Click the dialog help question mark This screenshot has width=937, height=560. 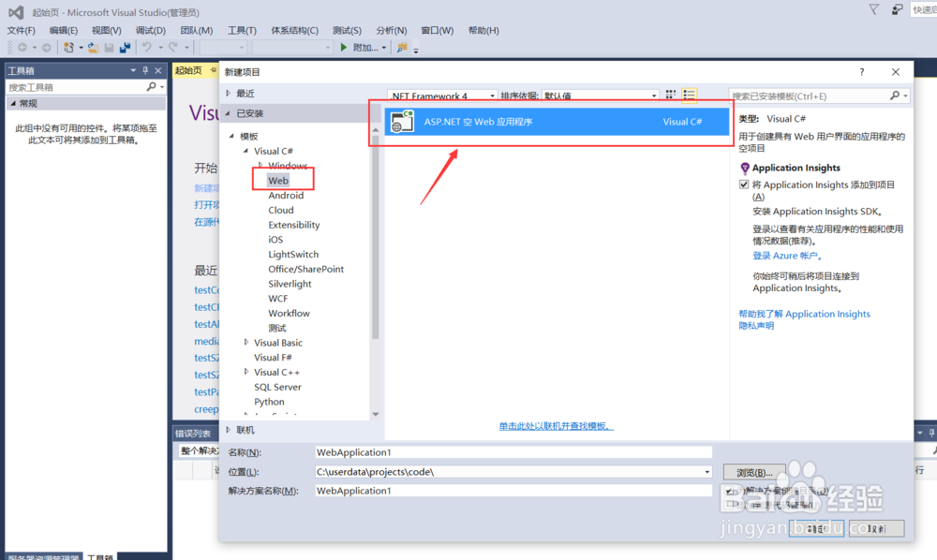pos(862,72)
